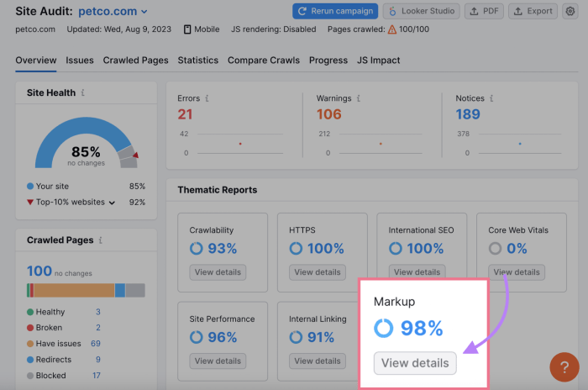Image resolution: width=588 pixels, height=390 pixels.
Task: View details for HTTPS report
Action: point(318,272)
